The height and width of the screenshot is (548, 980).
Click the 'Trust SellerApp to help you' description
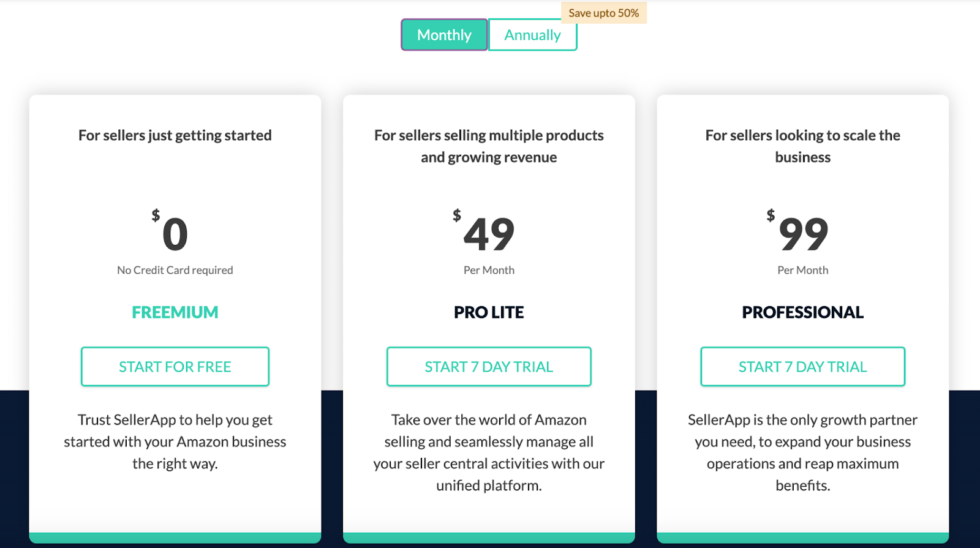point(175,441)
